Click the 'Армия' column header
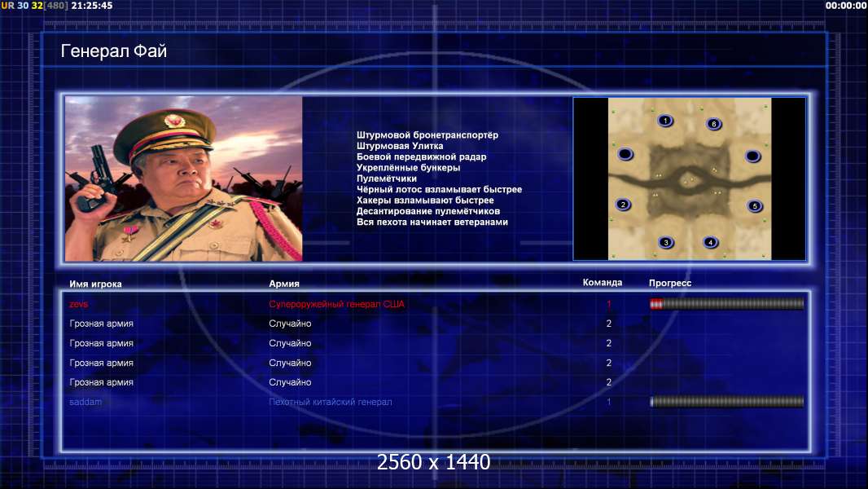This screenshot has height=489, width=868. coord(284,284)
